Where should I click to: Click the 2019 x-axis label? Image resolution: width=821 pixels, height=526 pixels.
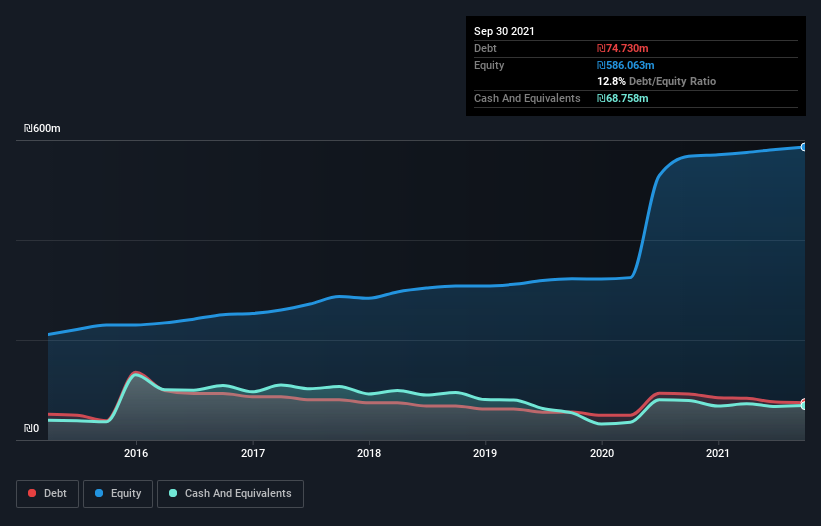click(x=485, y=453)
